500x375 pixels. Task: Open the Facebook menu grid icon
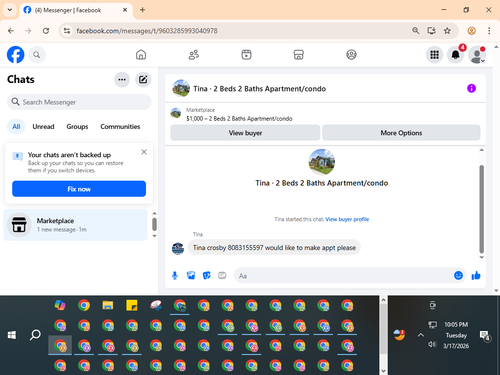pos(434,55)
